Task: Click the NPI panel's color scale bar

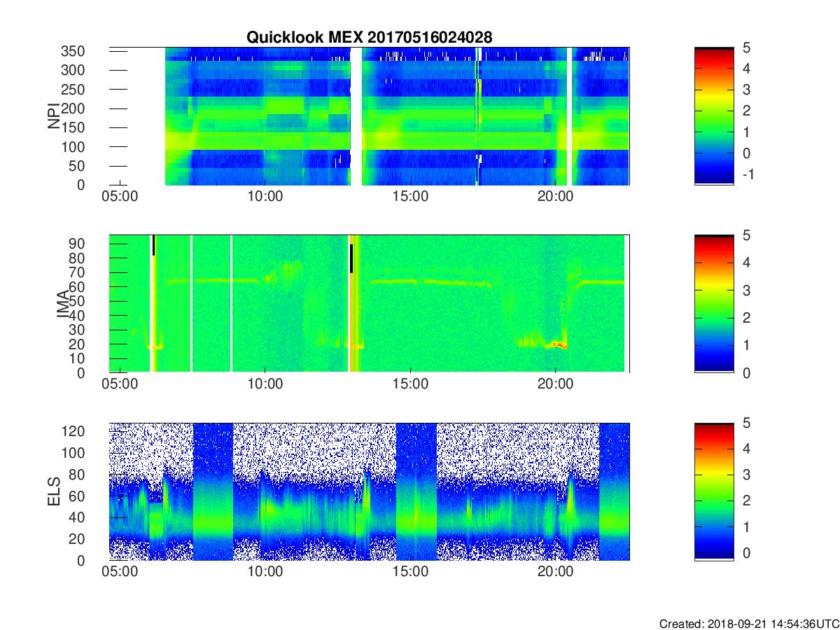Action: pos(714,116)
